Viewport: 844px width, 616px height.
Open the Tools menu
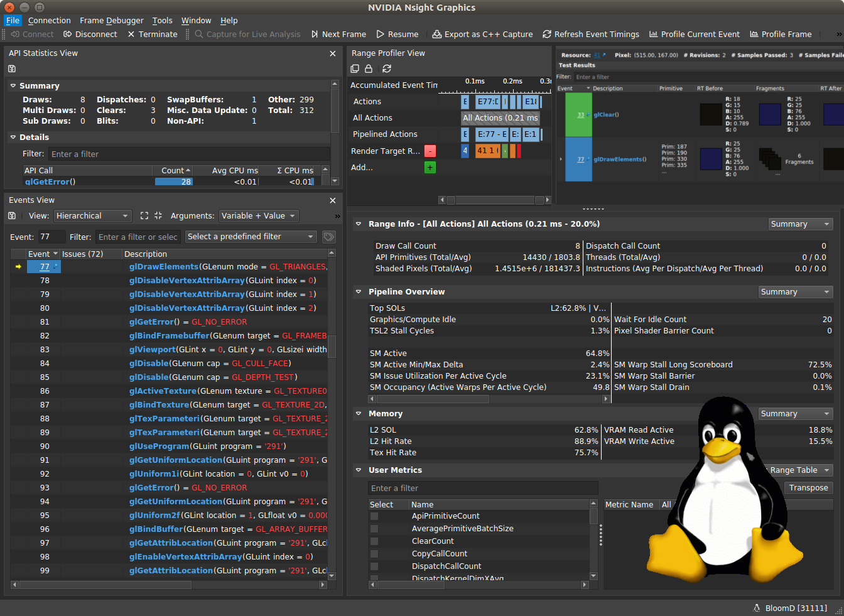(x=162, y=21)
